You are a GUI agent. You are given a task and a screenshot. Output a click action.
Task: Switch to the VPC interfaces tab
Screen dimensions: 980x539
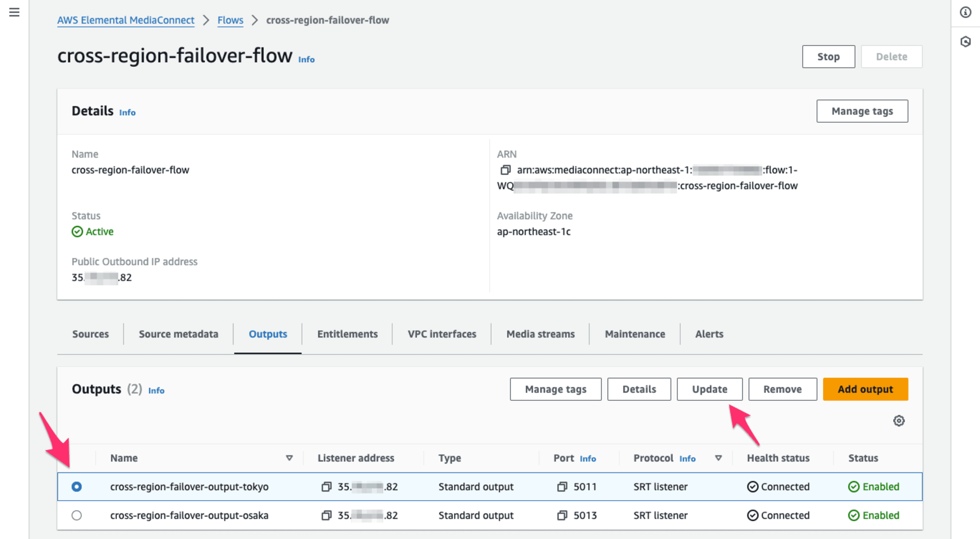(x=442, y=334)
